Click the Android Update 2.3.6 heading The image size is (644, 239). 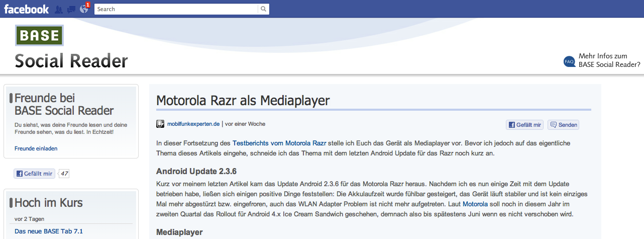pyautogui.click(x=196, y=171)
